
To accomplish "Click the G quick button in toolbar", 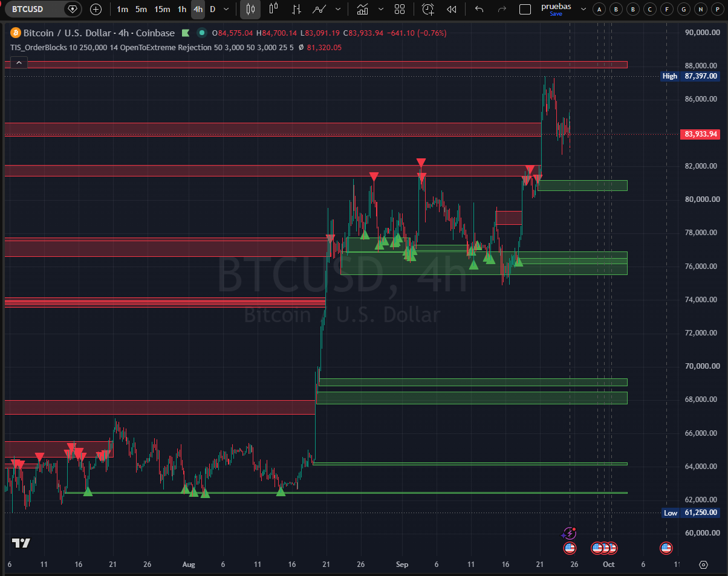I will click(683, 9).
